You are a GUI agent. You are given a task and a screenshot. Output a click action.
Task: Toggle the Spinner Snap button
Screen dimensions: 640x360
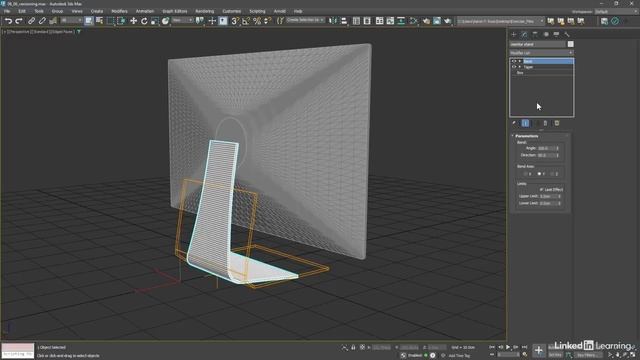268,21
